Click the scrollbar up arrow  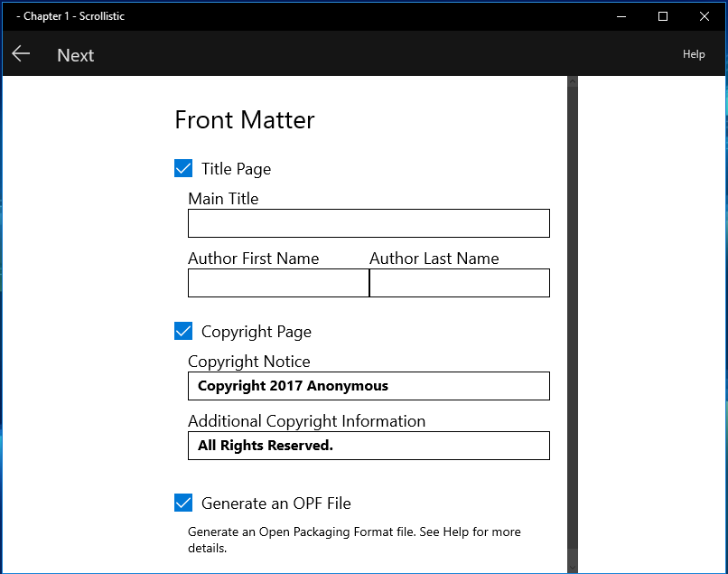[573, 81]
